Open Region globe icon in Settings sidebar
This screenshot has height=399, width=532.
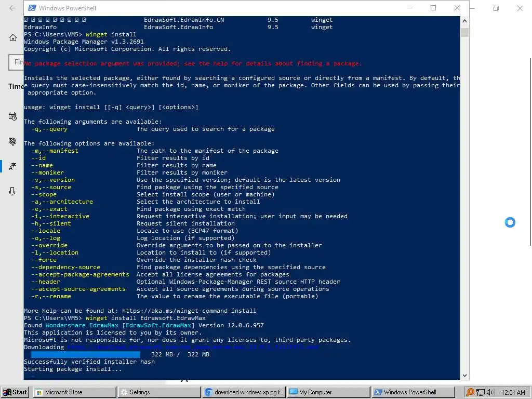(12, 141)
